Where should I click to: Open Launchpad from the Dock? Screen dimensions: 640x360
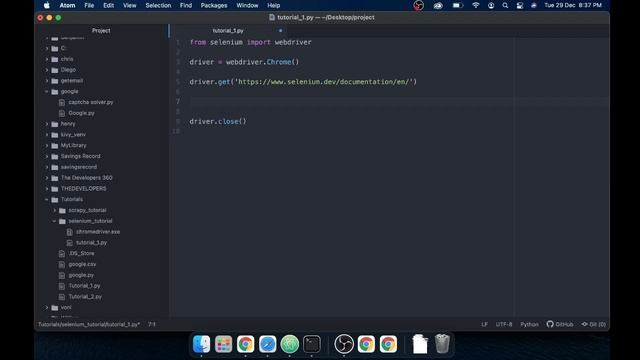(x=223, y=344)
